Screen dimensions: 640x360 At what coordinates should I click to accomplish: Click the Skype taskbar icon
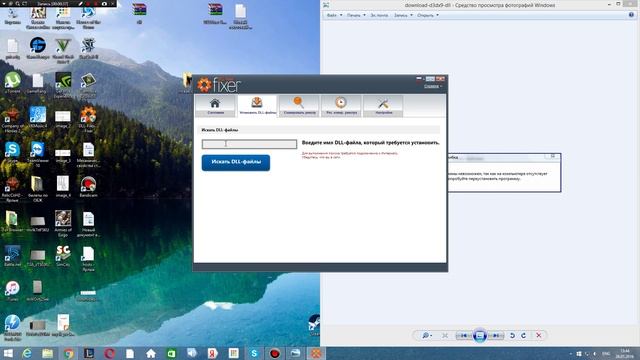[x=254, y=353]
